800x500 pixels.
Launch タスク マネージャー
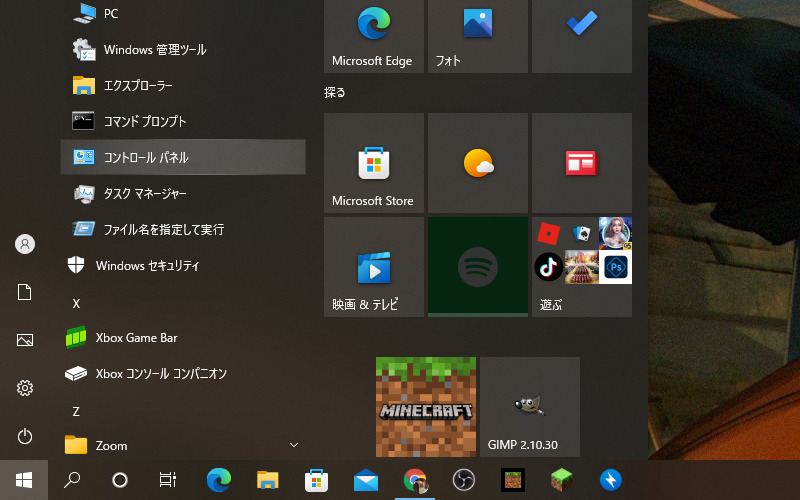pyautogui.click(x=183, y=193)
